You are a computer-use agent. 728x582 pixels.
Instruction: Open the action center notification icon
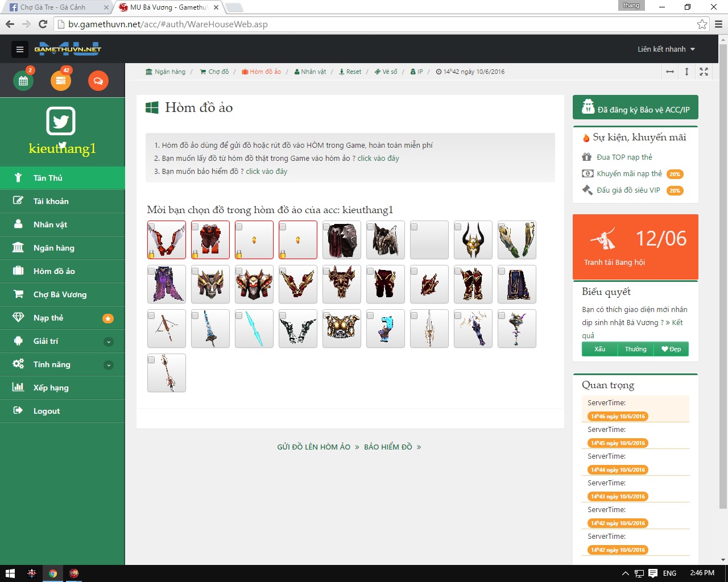click(x=653, y=573)
